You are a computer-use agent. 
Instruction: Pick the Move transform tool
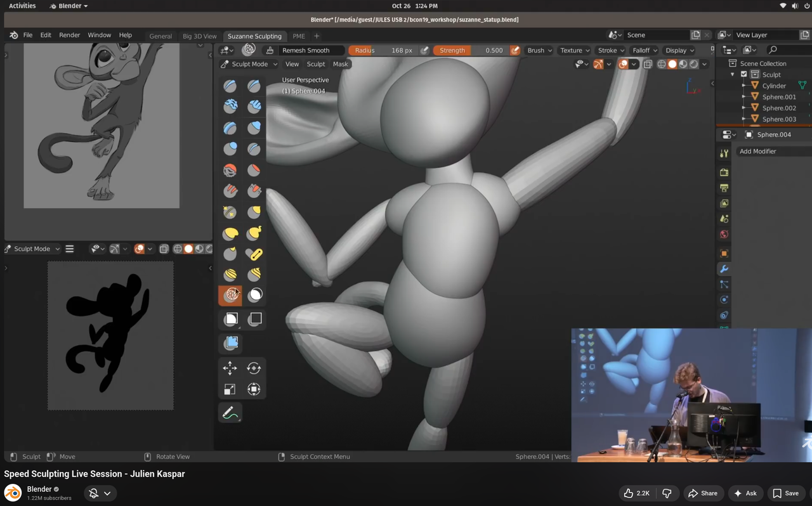coord(230,368)
